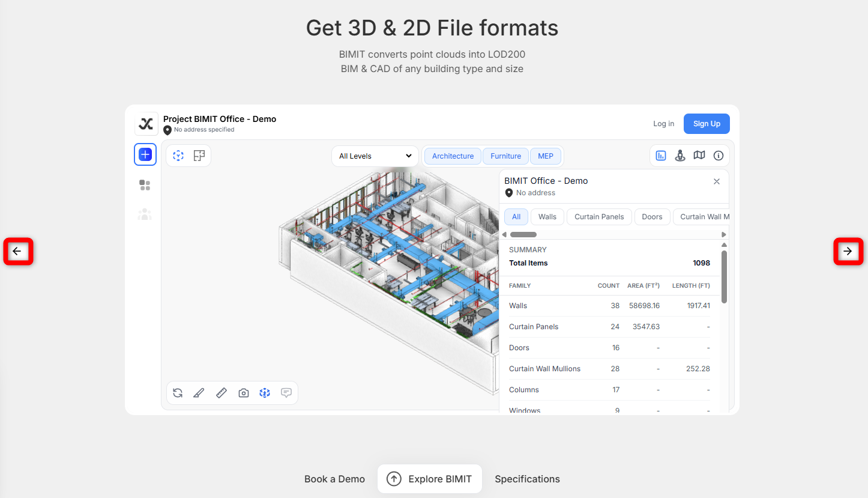Click the COUNT column header
The height and width of the screenshot is (498, 868).
click(609, 286)
